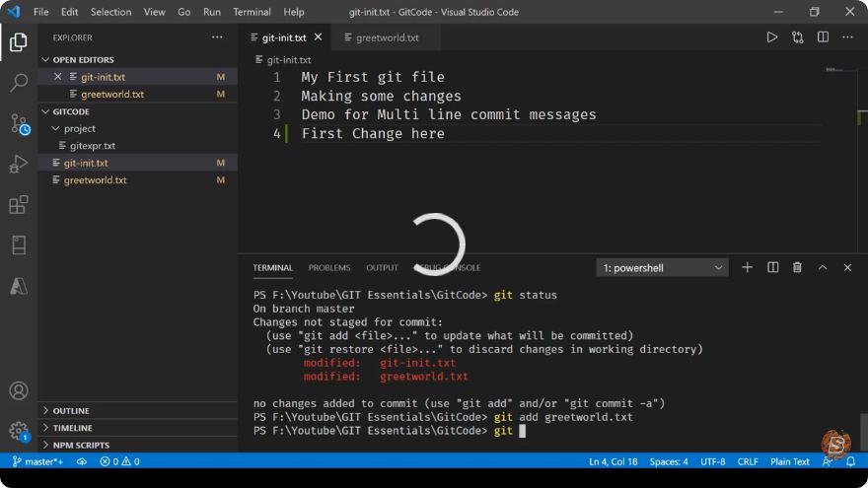
Task: Split the terminal pane
Action: (x=772, y=268)
